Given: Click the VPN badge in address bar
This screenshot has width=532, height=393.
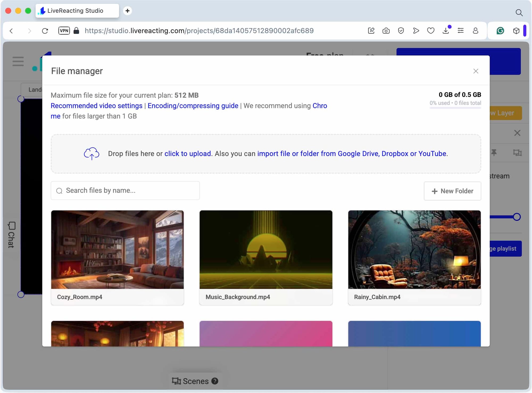Looking at the screenshot, I should [x=64, y=31].
